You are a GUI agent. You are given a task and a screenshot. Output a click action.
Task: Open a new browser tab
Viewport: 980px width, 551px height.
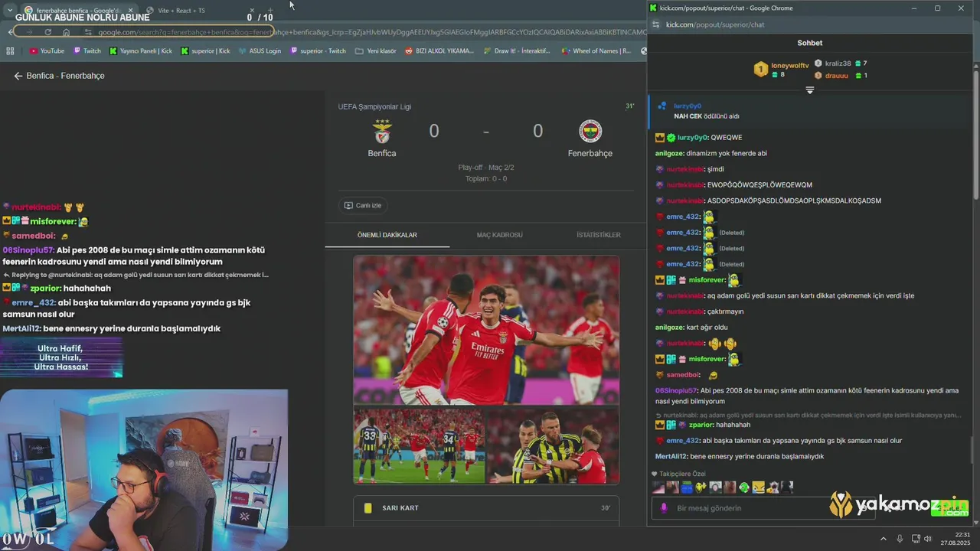pos(270,11)
